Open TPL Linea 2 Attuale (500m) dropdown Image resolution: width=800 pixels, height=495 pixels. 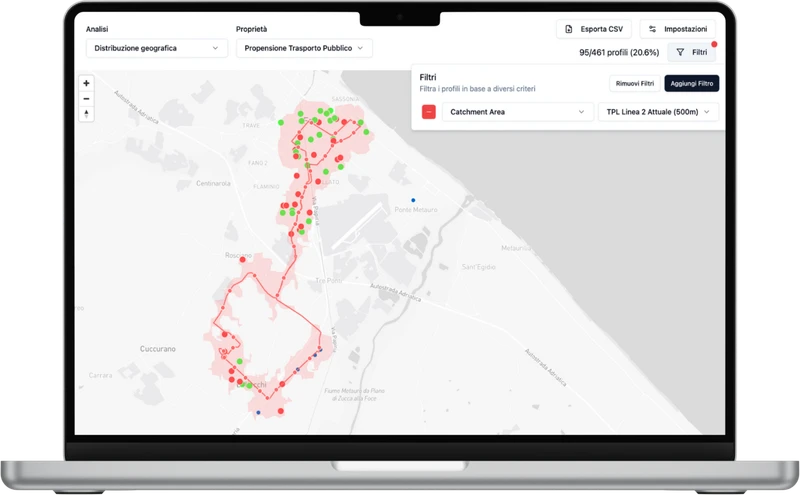(x=658, y=112)
